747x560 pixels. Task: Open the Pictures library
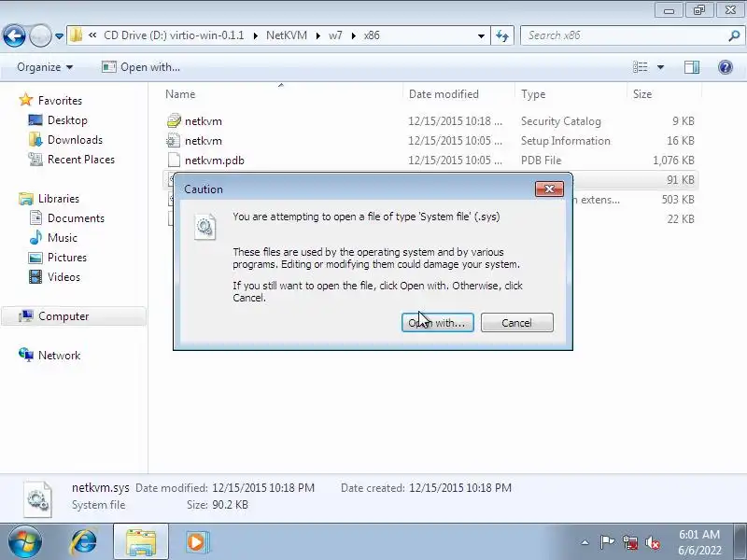coord(67,258)
